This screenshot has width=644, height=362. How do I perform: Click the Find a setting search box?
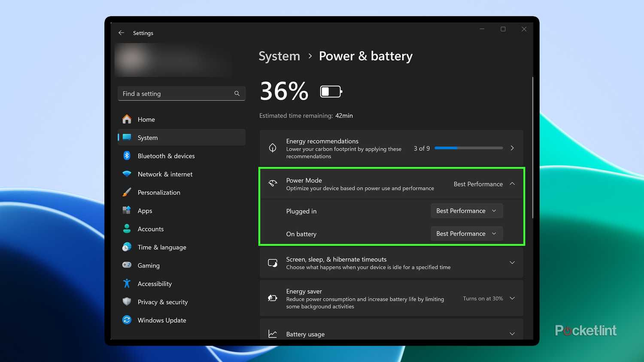click(176, 94)
